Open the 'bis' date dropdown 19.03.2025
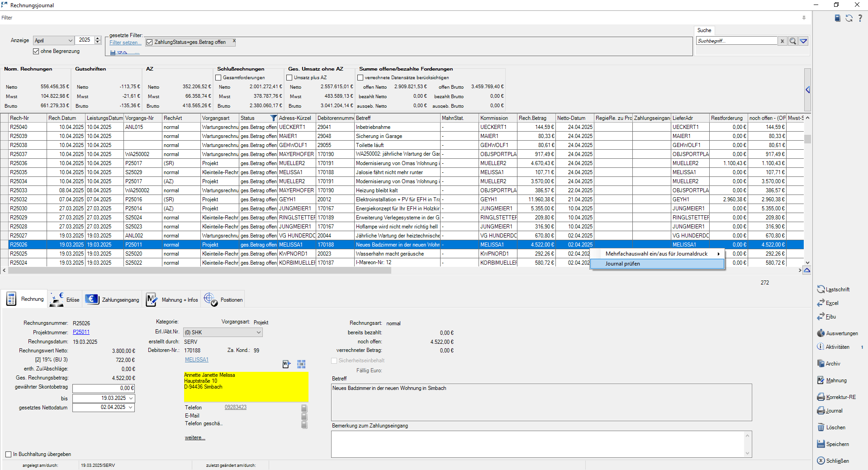868x470 pixels. [131, 399]
